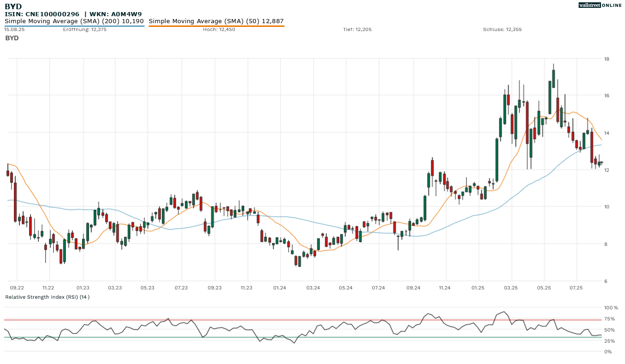Click the 6 price axis label

pos(605,281)
